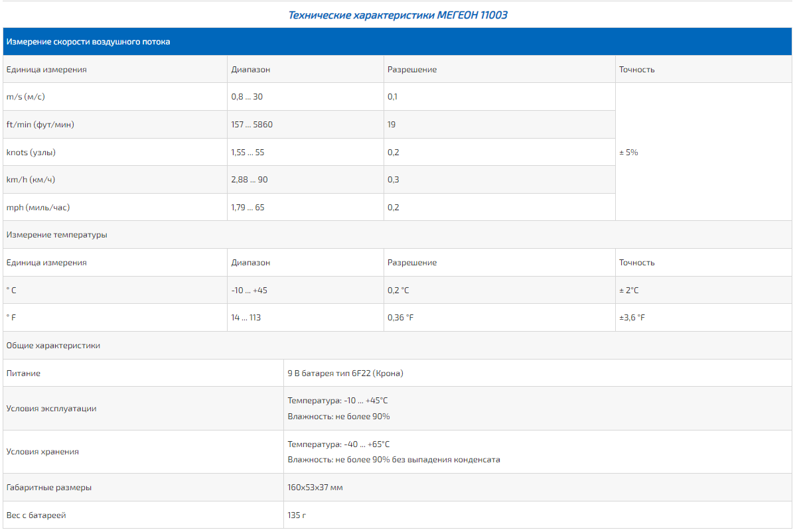Click the title 'Технические характеристики МЕГЕОН 11003'
Image resolution: width=795 pixels, height=532 pixels.
(x=397, y=15)
